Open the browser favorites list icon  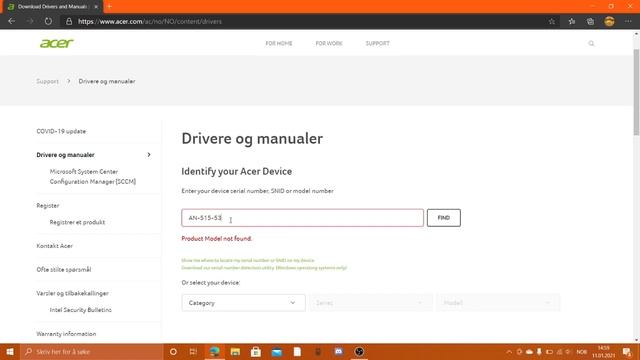point(571,22)
